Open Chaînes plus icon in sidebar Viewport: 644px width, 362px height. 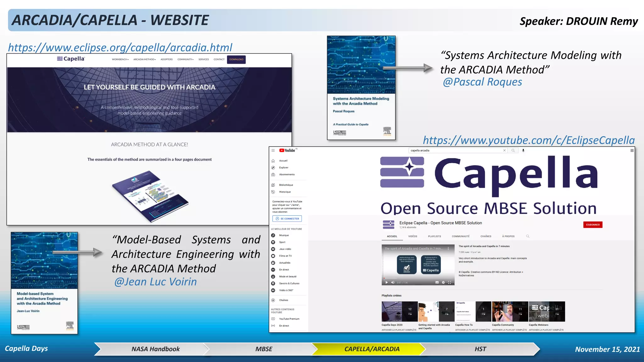pyautogui.click(x=273, y=300)
